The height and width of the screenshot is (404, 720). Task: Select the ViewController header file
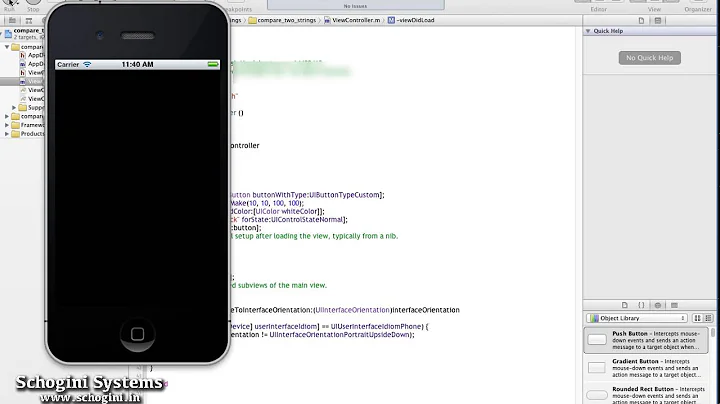31,73
